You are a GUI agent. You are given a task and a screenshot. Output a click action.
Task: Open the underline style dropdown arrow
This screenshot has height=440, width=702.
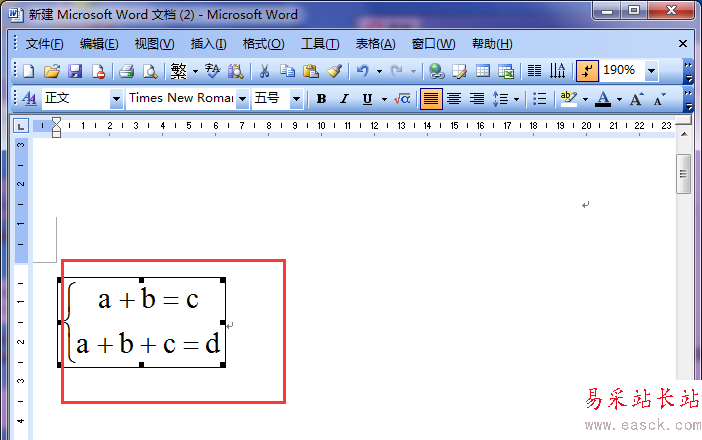[x=384, y=99]
